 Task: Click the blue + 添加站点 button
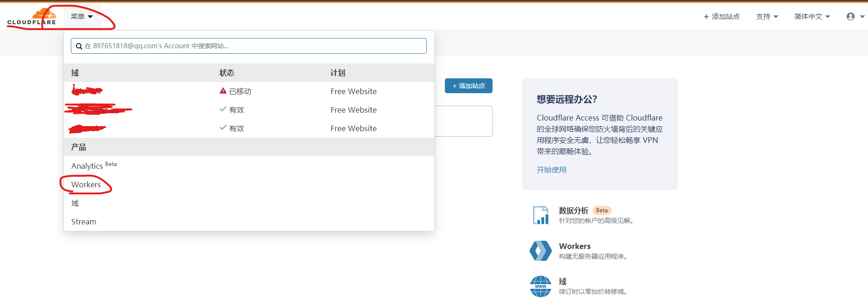[468, 86]
